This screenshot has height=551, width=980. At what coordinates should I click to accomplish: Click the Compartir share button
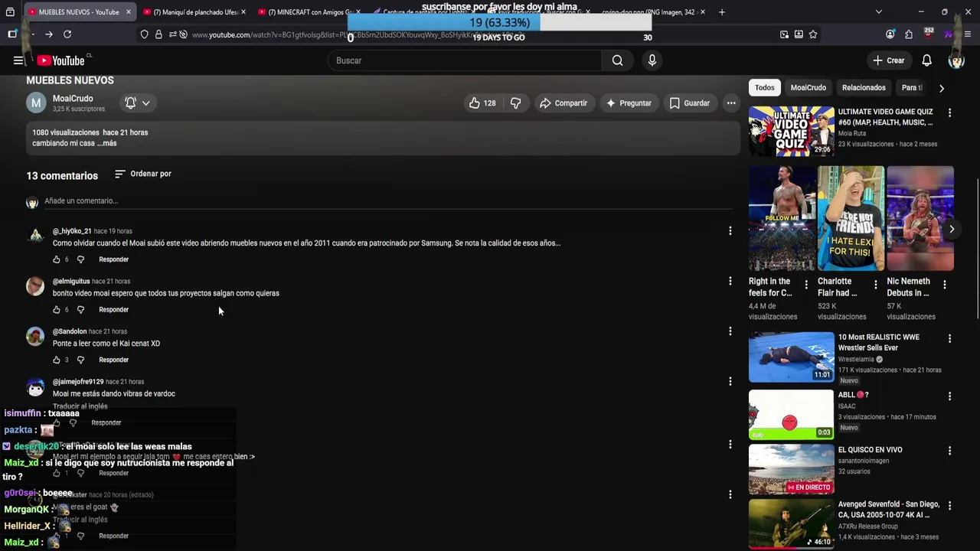[563, 103]
